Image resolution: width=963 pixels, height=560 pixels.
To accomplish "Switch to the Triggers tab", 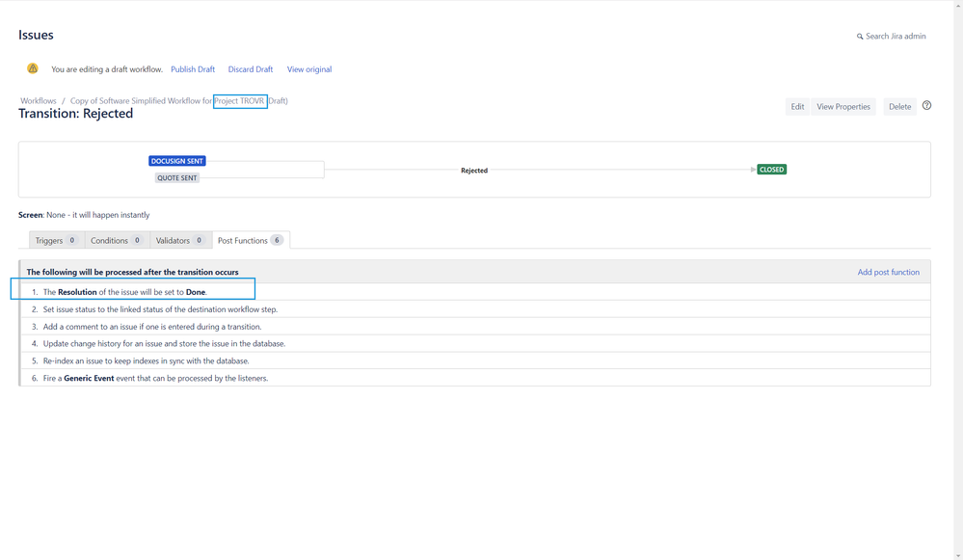I will 57,241.
